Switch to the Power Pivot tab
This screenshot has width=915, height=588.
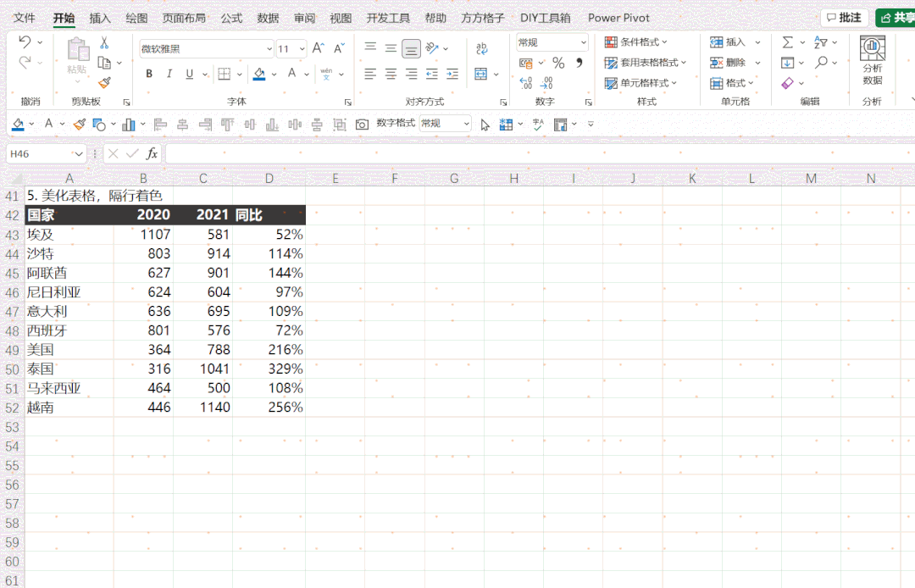click(618, 18)
